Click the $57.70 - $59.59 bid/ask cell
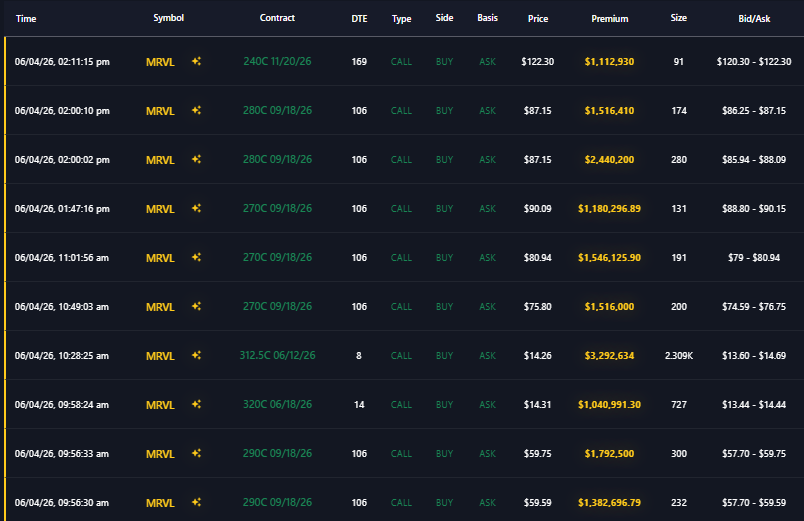The image size is (804, 521). point(754,503)
